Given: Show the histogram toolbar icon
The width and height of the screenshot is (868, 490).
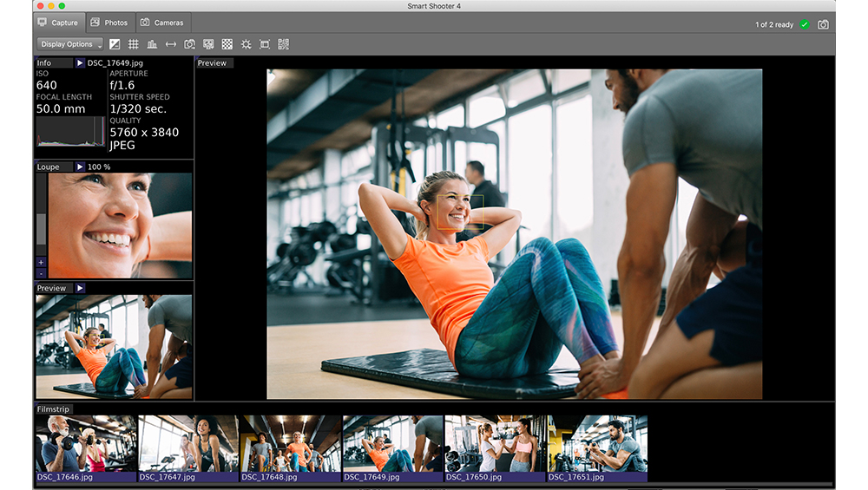Looking at the screenshot, I should click(x=152, y=44).
